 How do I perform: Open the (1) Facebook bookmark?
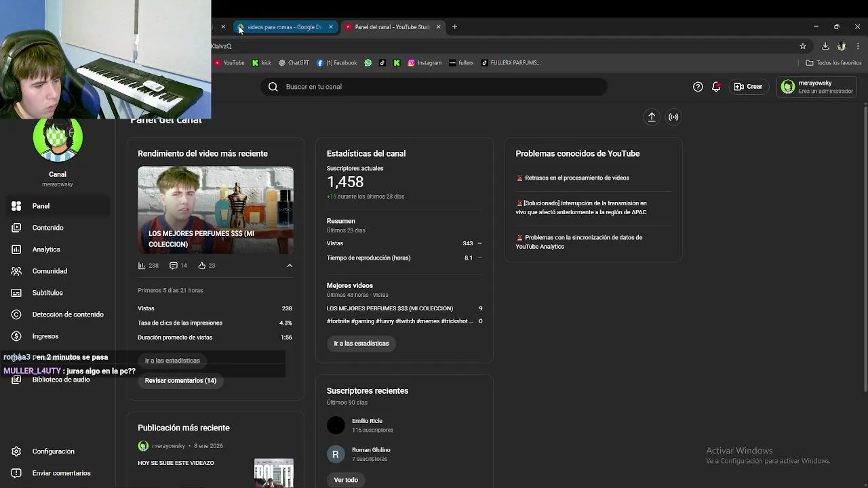[337, 62]
